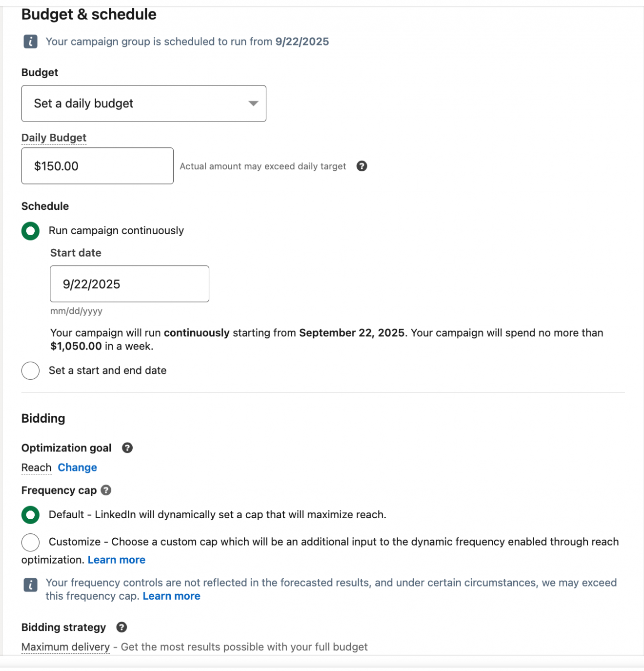Click the info icon beside campaign group schedule
644x671 pixels.
pos(31,41)
